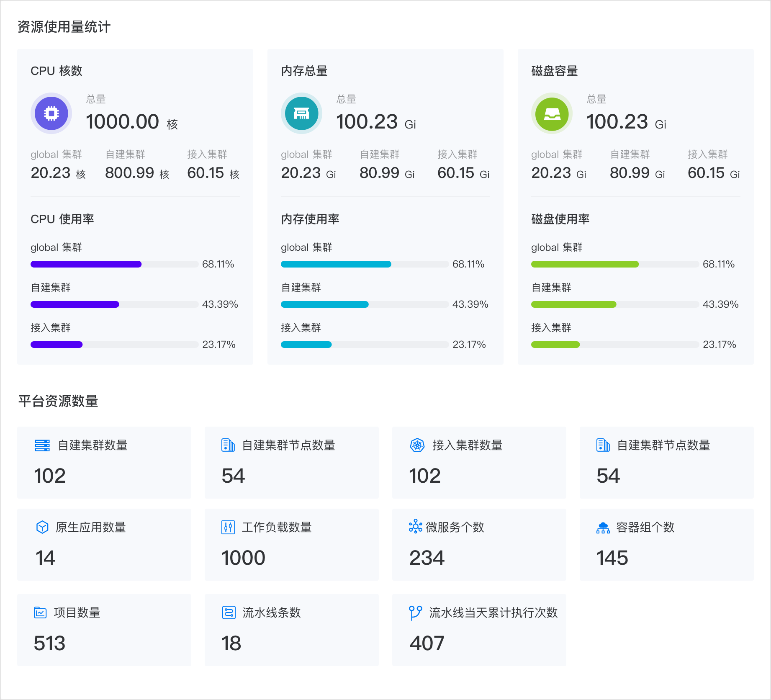The width and height of the screenshot is (771, 700).
Task: Open the 工作负载数量 card showing 1000
Action: [x=291, y=545]
